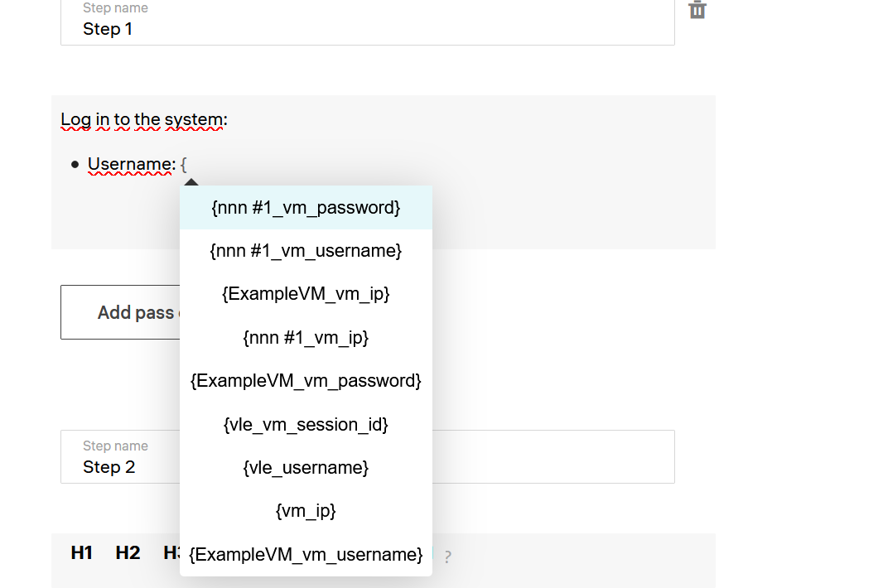Screen dimensions: 883x588
Task: Apply the H1 heading format
Action: pos(82,553)
